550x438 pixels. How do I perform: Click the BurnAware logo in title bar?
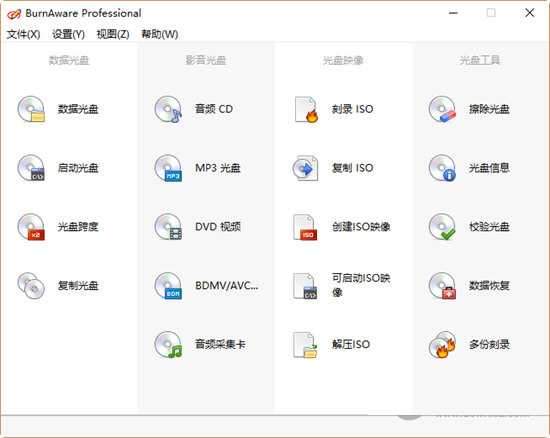point(14,14)
